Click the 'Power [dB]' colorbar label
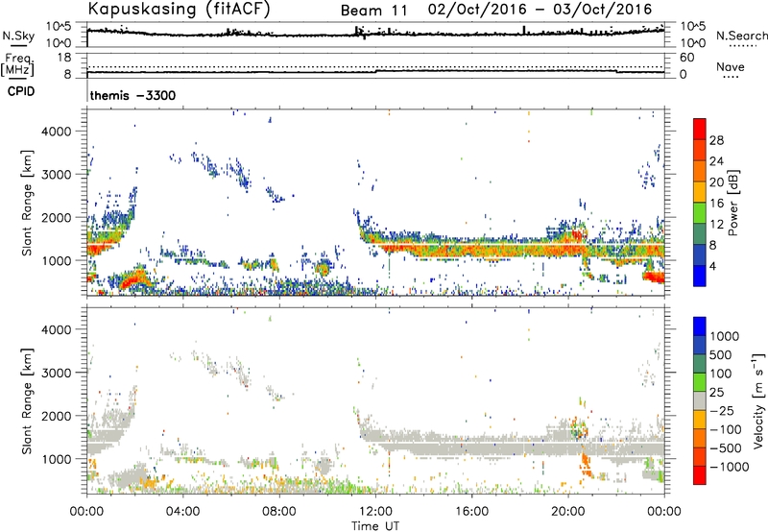 pos(733,203)
